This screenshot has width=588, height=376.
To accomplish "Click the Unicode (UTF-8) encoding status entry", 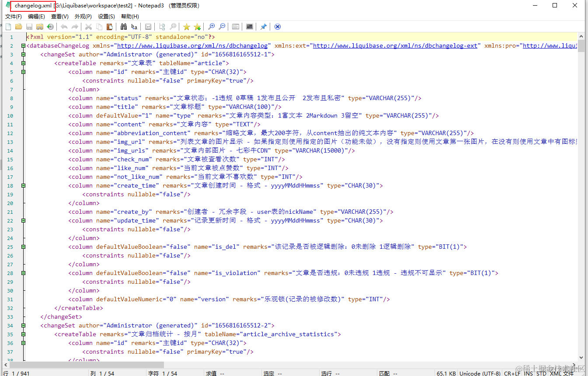I will click(480, 373).
